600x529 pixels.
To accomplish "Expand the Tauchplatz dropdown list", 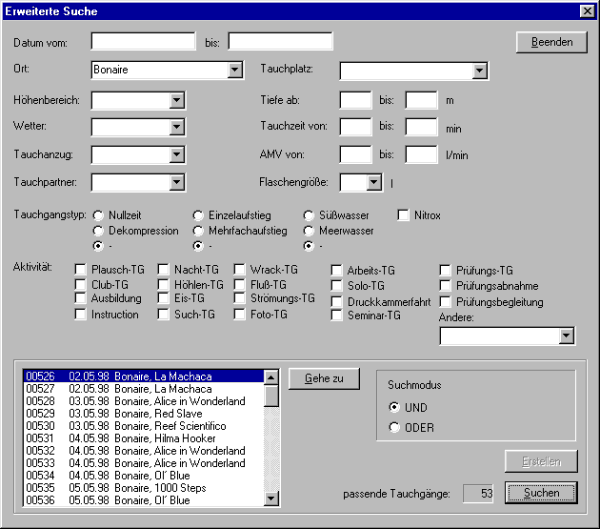I will click(x=479, y=71).
